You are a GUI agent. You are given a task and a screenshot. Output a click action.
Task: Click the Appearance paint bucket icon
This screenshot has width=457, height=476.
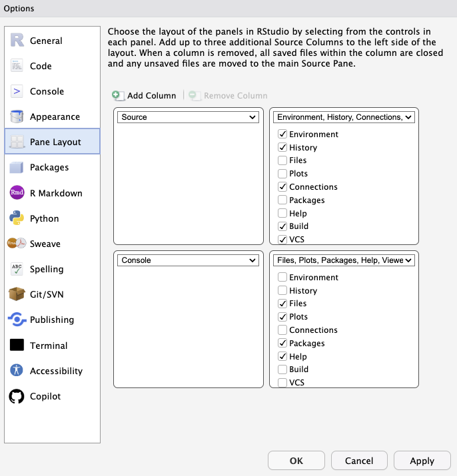pos(17,117)
